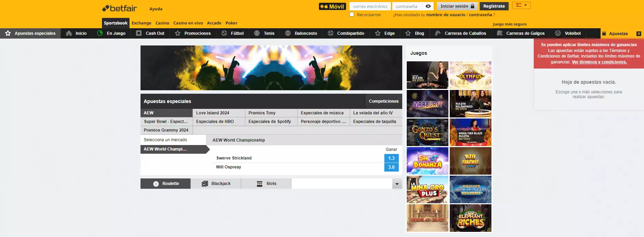This screenshot has height=237, width=644.
Task: Click the Slots machine icon
Action: coord(260,184)
